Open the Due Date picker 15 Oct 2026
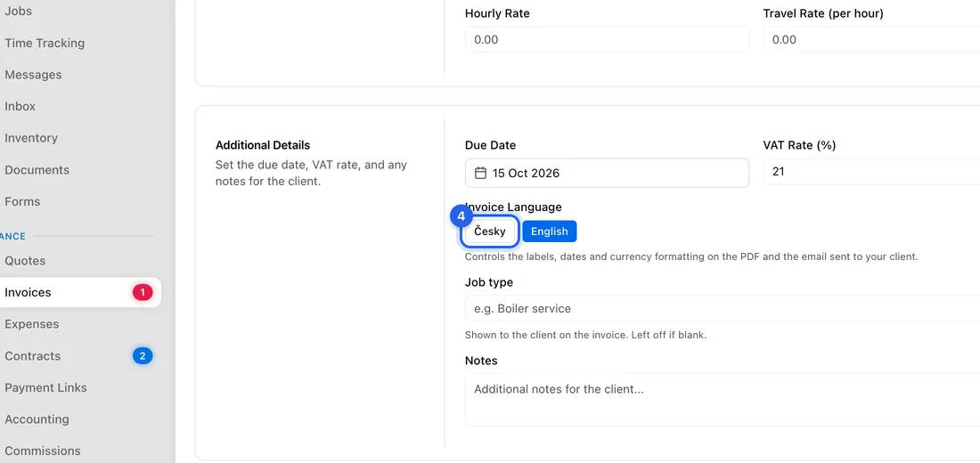This screenshot has height=463, width=980. tap(607, 173)
